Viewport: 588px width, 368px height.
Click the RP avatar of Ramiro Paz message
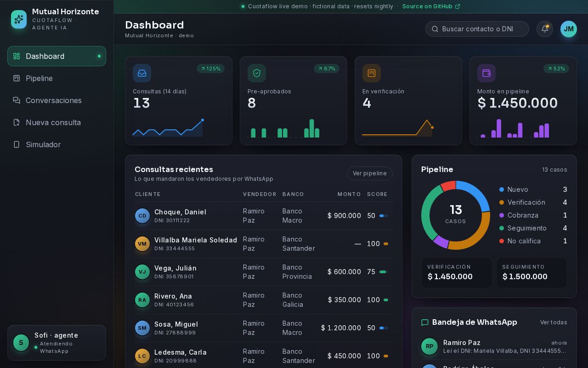(x=430, y=346)
